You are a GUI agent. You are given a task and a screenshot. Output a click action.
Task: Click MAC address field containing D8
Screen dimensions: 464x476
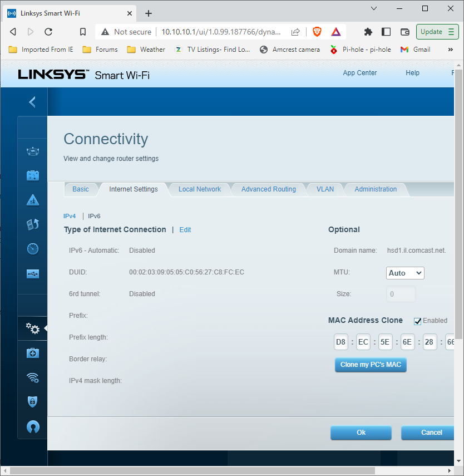click(341, 342)
